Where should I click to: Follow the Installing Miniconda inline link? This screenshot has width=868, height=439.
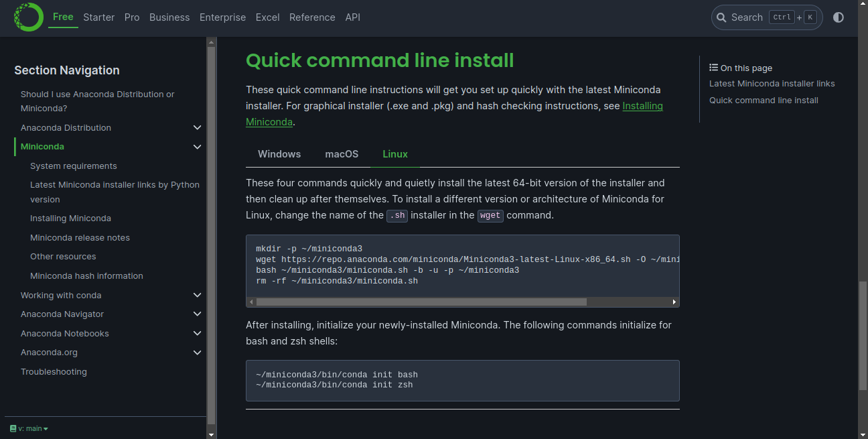pos(643,106)
